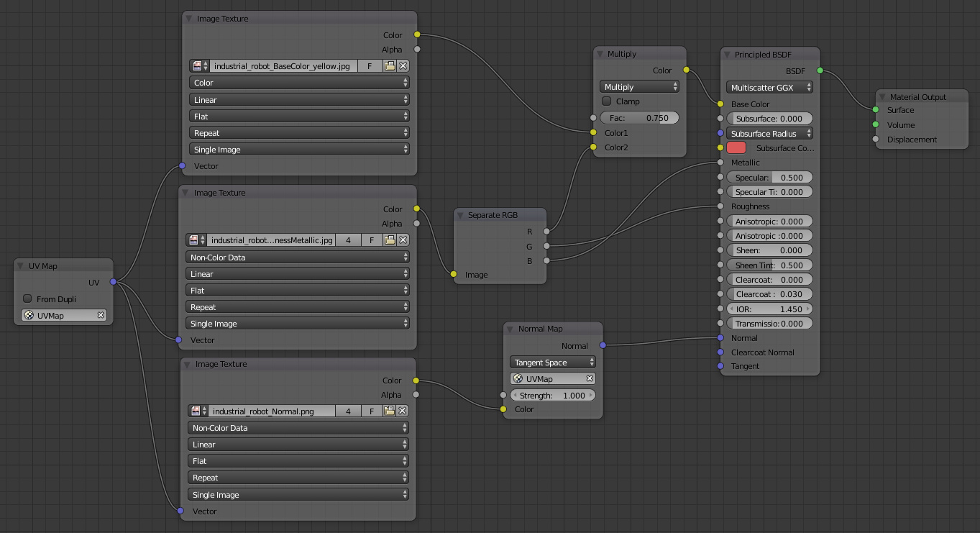This screenshot has width=980, height=533.
Task: Click Clearcoat Normal socket on Principled BSDF
Action: point(720,352)
